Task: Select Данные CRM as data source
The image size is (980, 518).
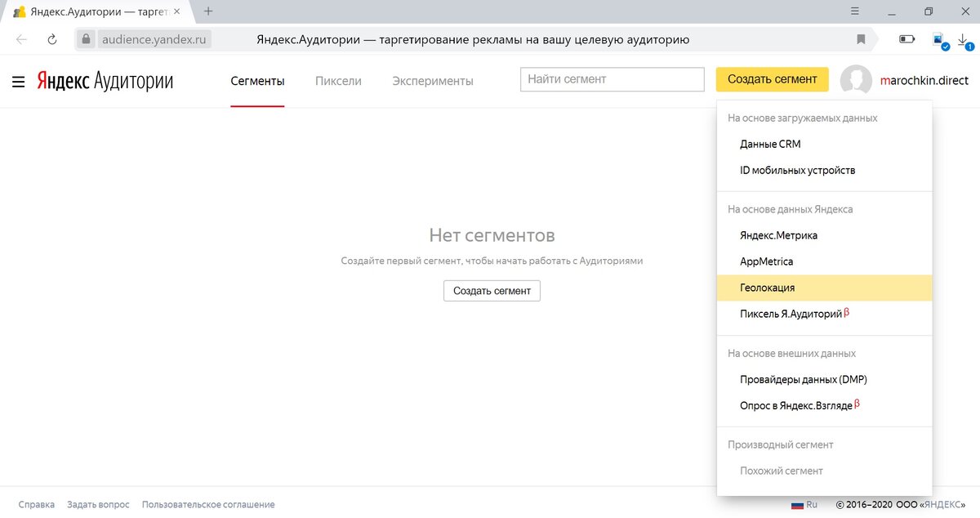Action: click(768, 144)
